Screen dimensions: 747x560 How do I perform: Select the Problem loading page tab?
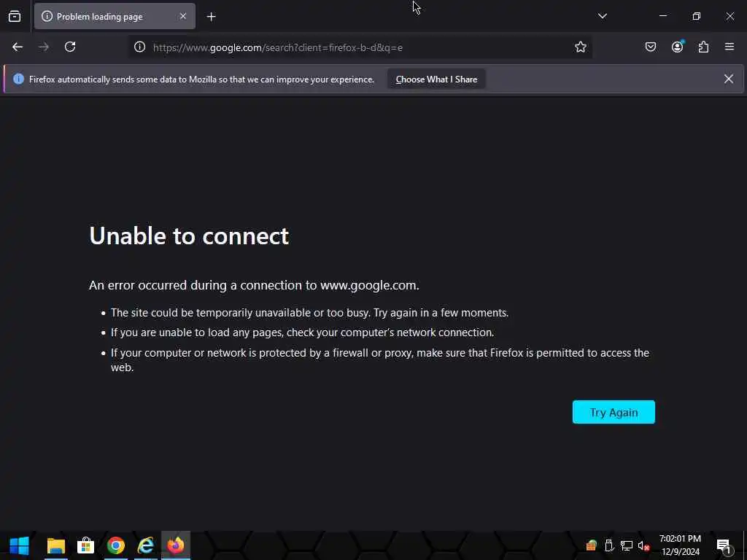pyautogui.click(x=115, y=16)
